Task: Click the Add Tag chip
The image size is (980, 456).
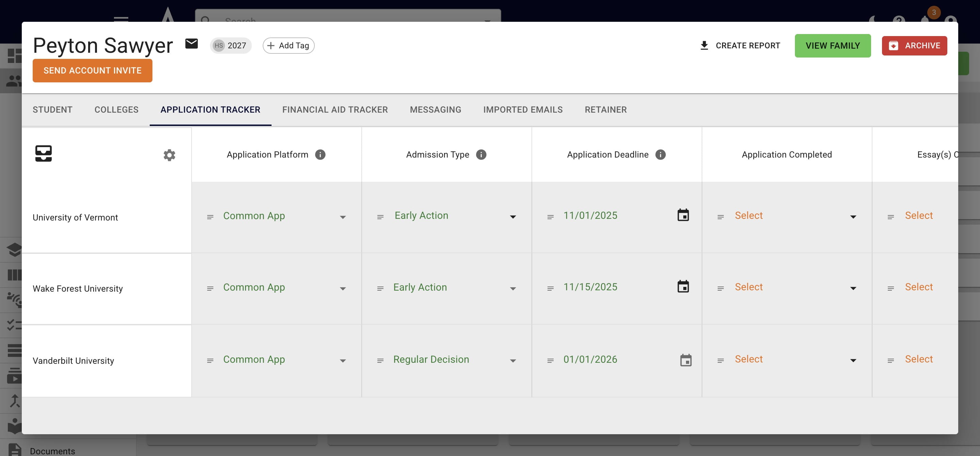Action: pos(288,46)
